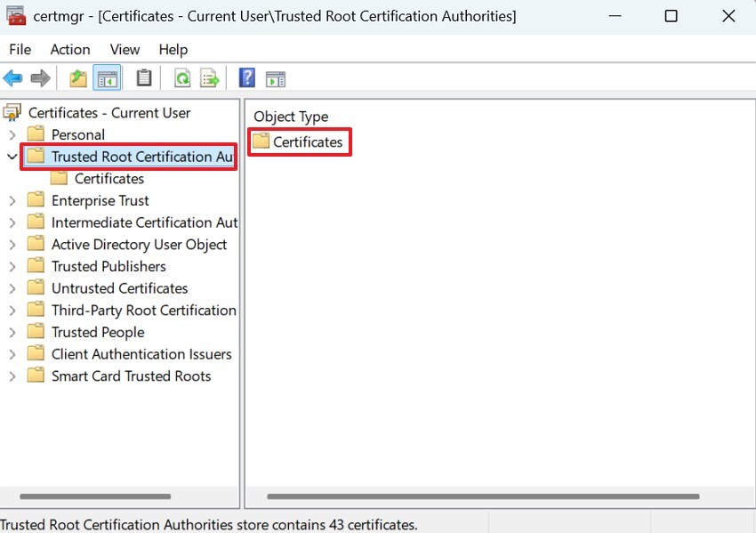Open the View menu
The width and height of the screenshot is (756, 533).
(x=124, y=49)
